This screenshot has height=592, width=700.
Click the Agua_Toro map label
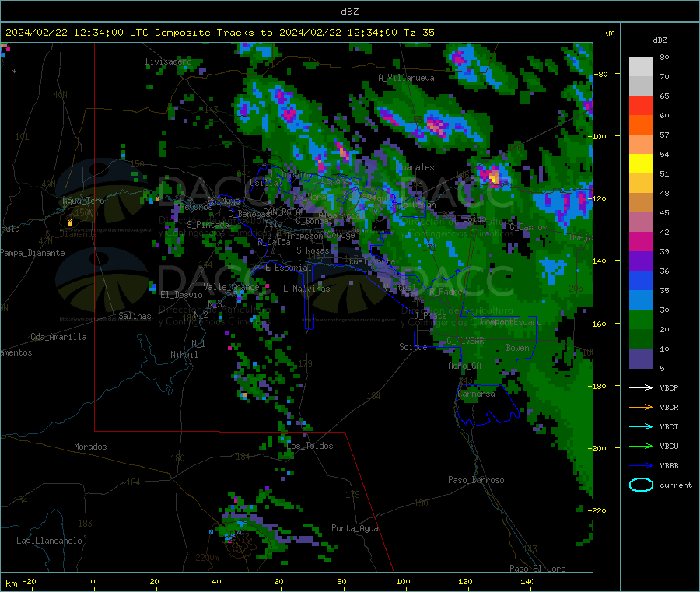(83, 201)
